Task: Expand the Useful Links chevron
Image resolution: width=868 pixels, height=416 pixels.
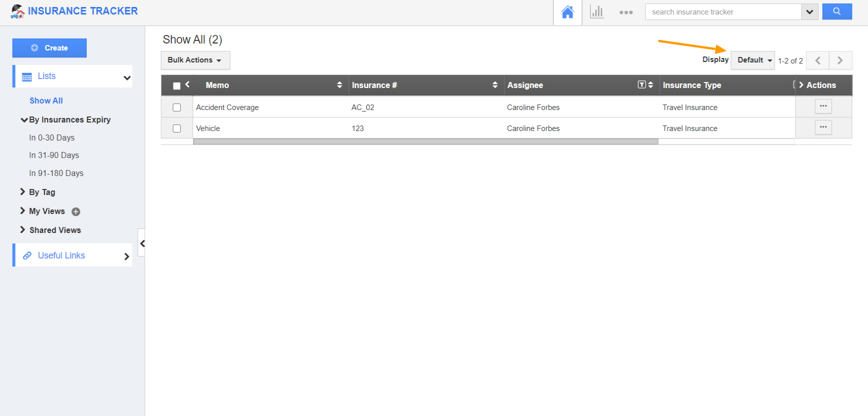Action: 127,256
